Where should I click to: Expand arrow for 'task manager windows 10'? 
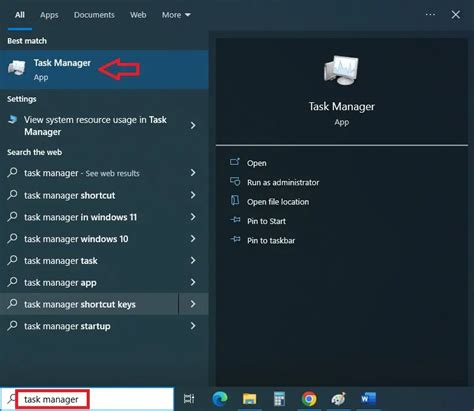[193, 239]
